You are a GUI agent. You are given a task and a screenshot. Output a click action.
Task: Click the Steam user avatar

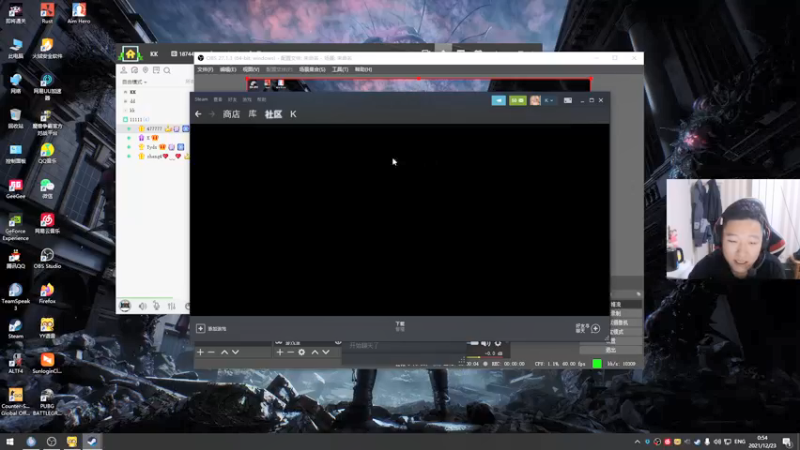tap(535, 101)
